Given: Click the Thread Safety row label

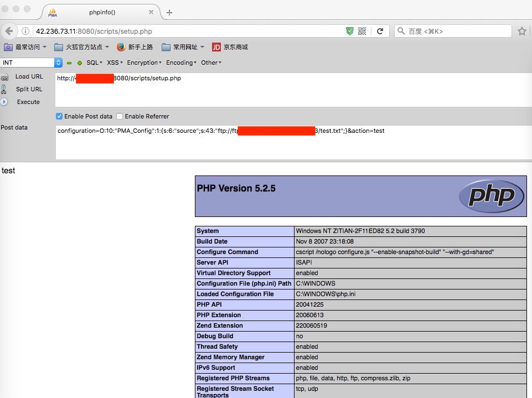Looking at the screenshot, I should pyautogui.click(x=217, y=347).
